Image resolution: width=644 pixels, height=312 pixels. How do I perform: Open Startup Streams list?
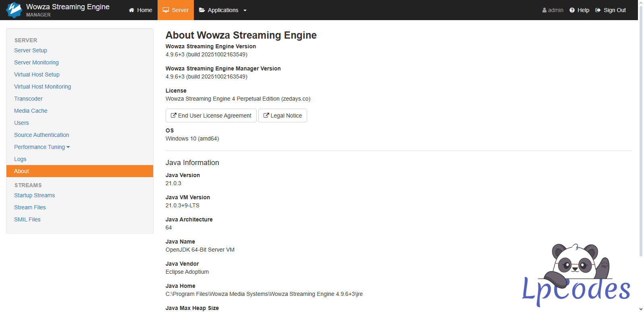pyautogui.click(x=34, y=195)
